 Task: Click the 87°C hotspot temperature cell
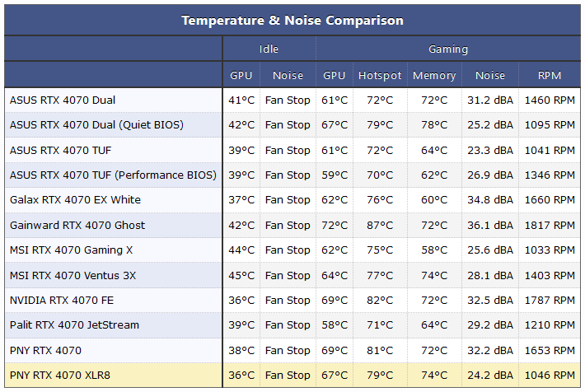(x=380, y=226)
